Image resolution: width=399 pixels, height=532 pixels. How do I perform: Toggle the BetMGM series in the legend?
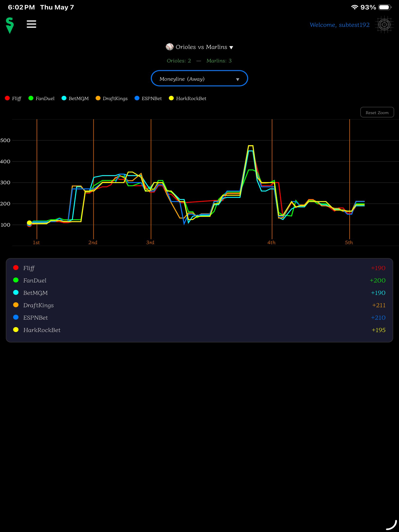click(x=75, y=98)
